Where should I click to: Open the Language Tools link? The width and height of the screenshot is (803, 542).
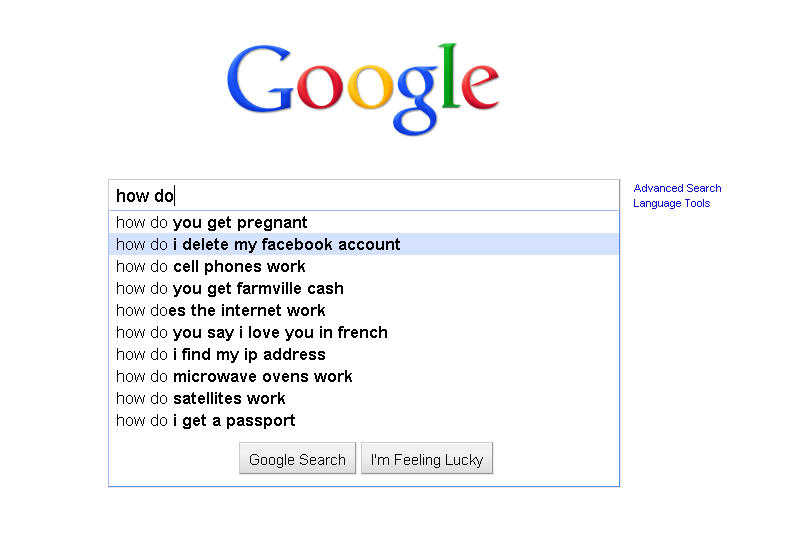671,203
